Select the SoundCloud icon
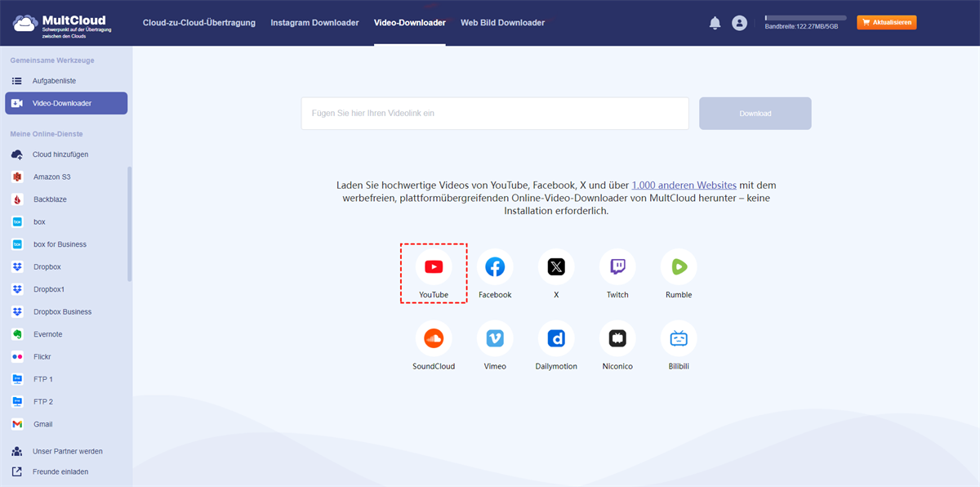This screenshot has height=487, width=980. (434, 338)
